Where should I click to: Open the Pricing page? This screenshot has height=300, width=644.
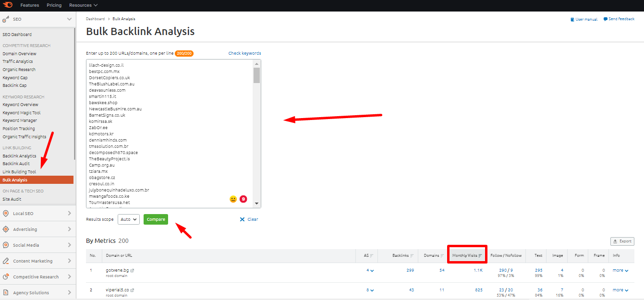[54, 5]
